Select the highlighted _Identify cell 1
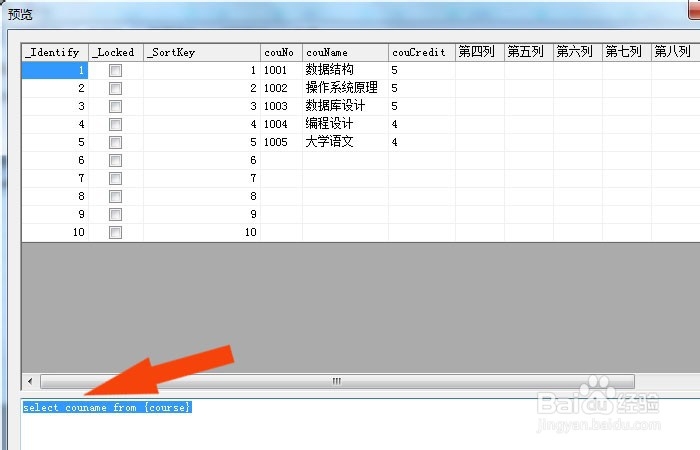 point(55,71)
